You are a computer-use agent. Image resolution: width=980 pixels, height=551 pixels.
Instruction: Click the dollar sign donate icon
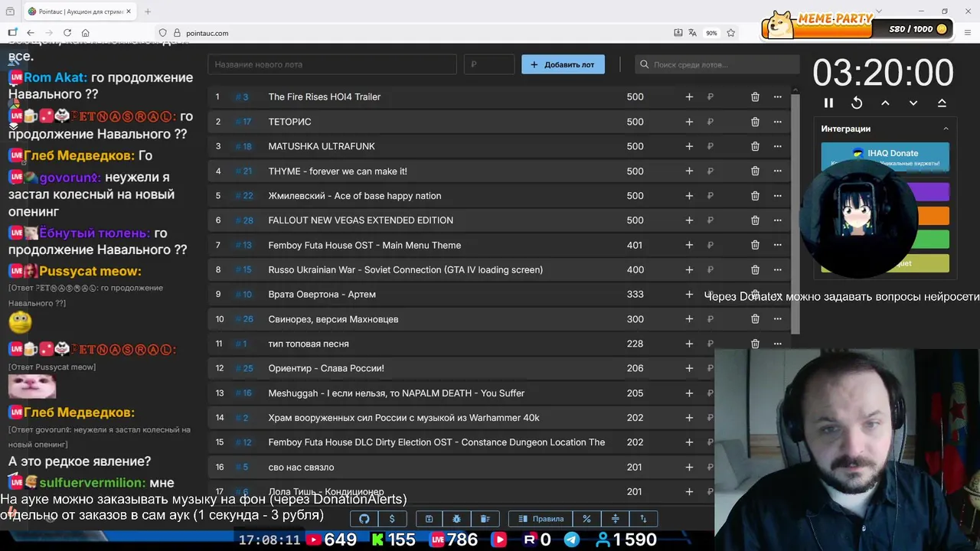[x=392, y=519]
